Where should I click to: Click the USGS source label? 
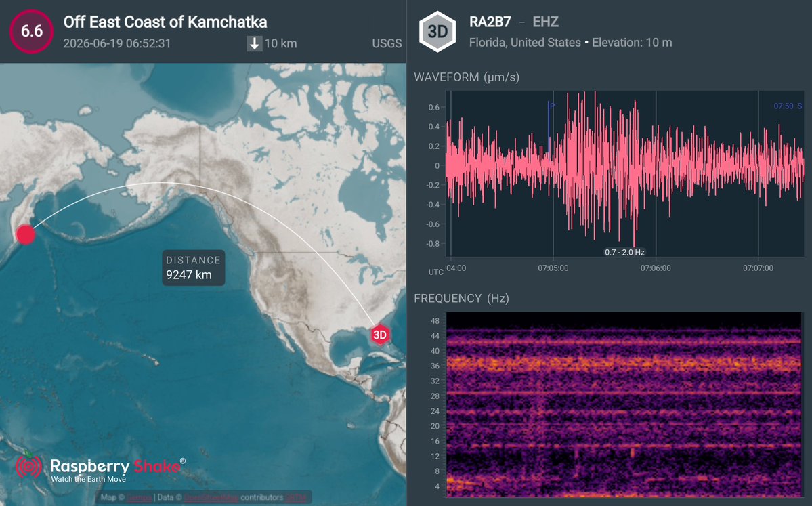[387, 43]
